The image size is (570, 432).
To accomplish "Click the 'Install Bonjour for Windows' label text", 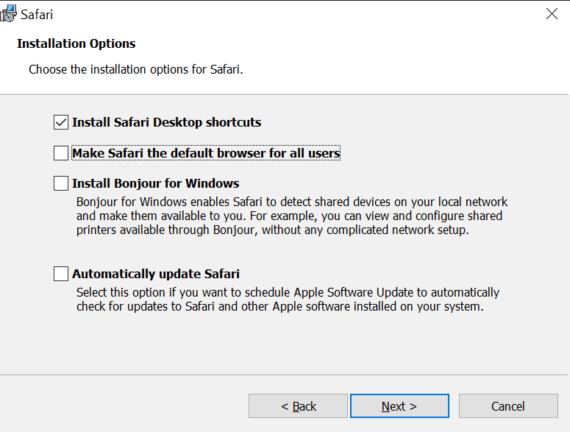I will click(x=156, y=183).
